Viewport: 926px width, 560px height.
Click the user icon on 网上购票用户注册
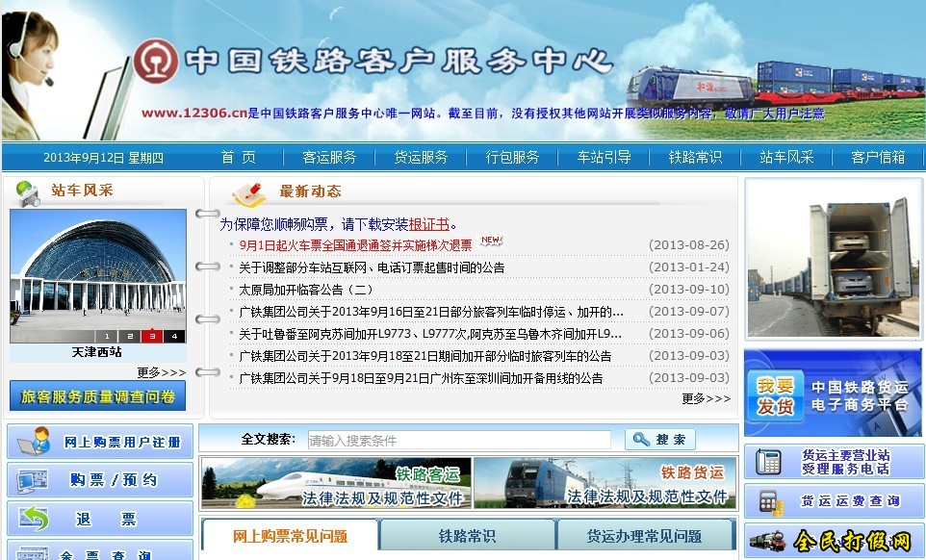pos(35,441)
